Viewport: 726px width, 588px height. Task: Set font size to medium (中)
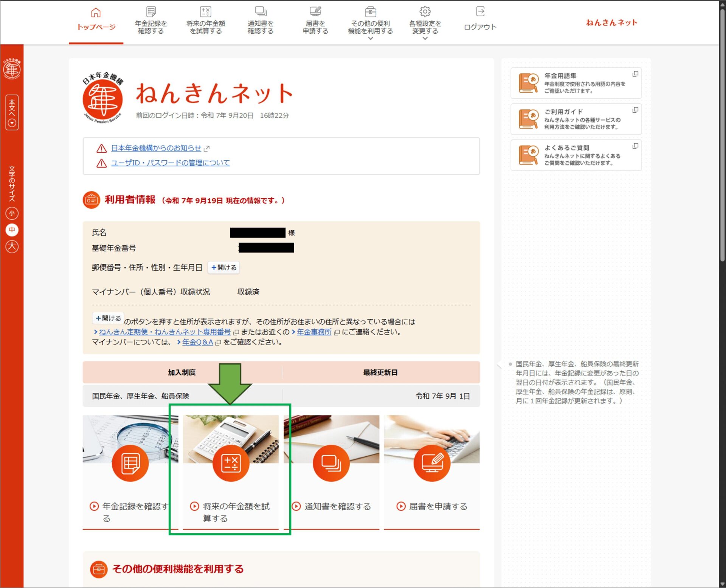12,230
